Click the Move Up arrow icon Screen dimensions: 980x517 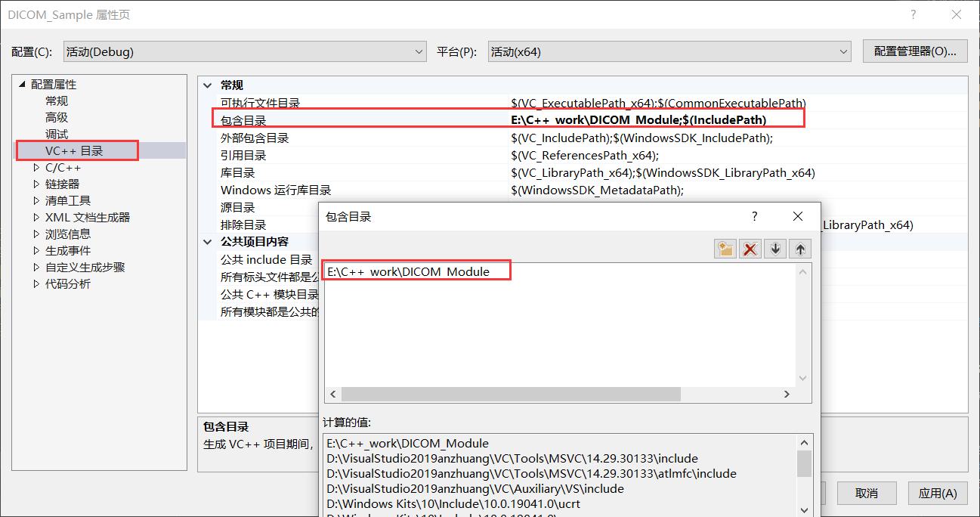(x=799, y=248)
